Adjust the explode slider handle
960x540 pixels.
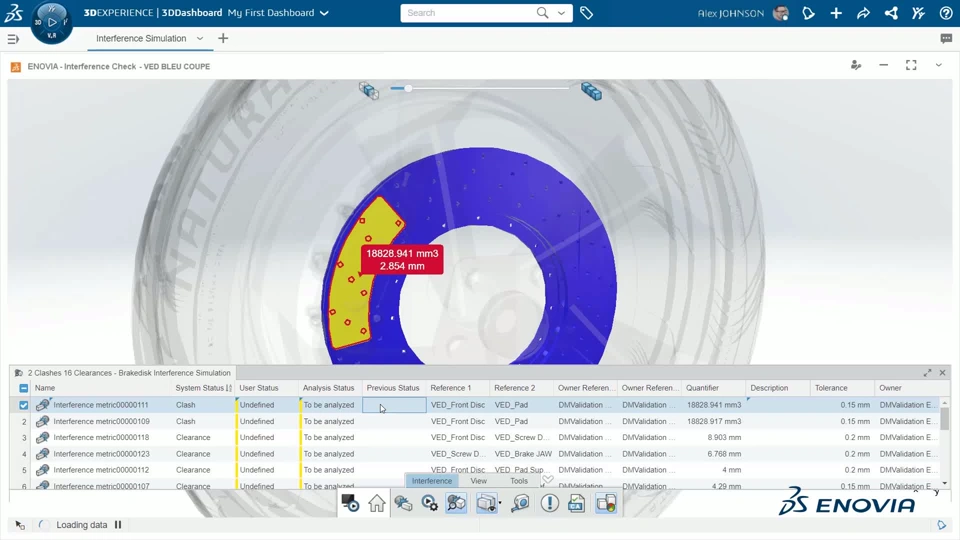pyautogui.click(x=408, y=88)
